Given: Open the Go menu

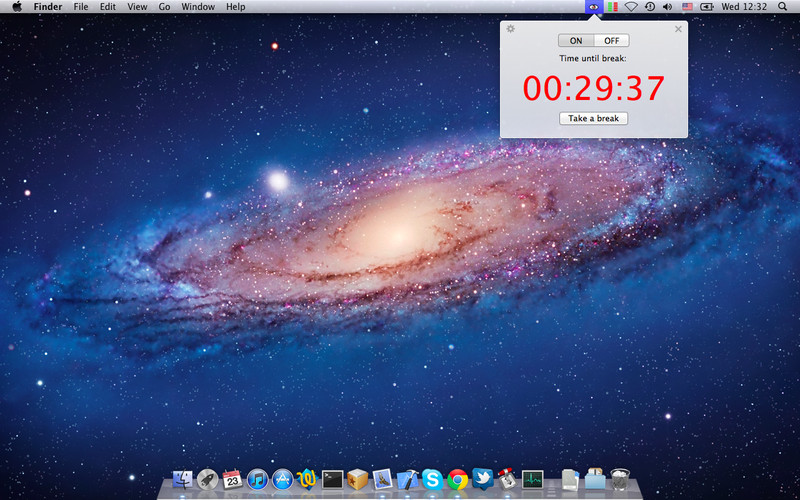Looking at the screenshot, I should pyautogui.click(x=164, y=7).
